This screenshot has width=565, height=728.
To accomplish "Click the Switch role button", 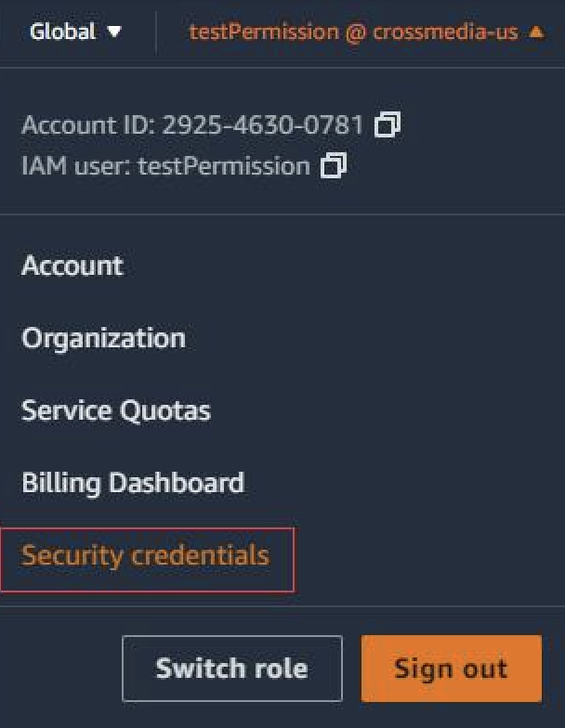I will [232, 669].
